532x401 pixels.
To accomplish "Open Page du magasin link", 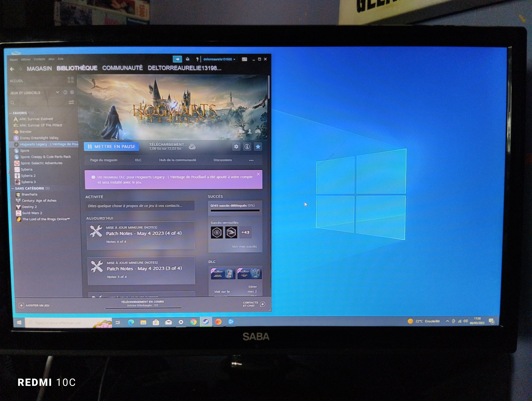I will click(104, 160).
